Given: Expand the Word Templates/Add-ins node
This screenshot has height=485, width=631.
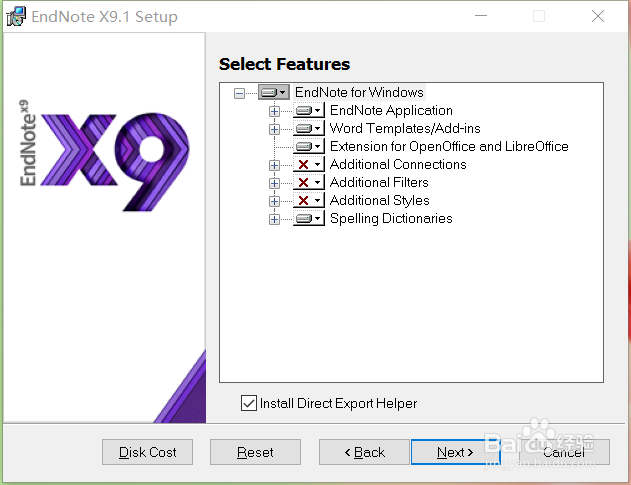Looking at the screenshot, I should click(x=274, y=129).
